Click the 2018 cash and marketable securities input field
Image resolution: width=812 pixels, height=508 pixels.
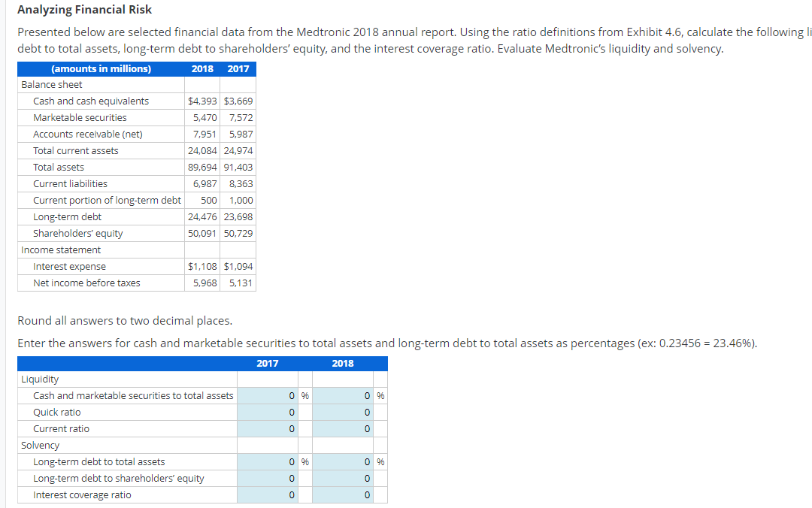[342, 395]
